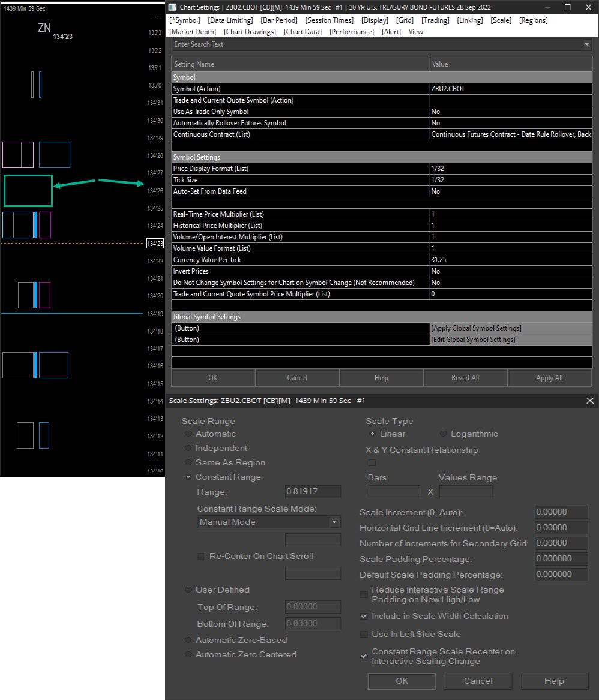Image resolution: width=599 pixels, height=700 pixels.
Task: Click the Scale Padding Percentage field
Action: coord(561,559)
